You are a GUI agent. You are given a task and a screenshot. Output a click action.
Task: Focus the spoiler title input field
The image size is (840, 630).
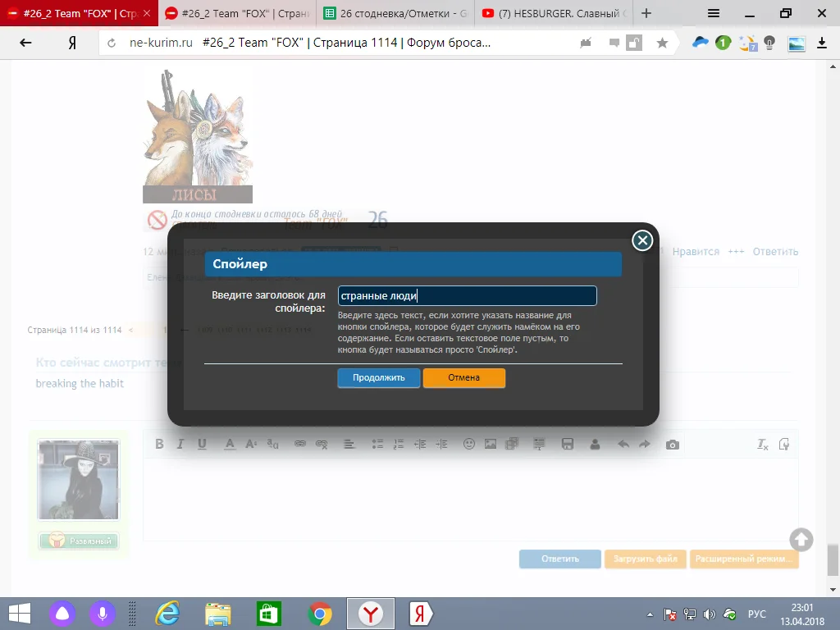click(x=467, y=295)
